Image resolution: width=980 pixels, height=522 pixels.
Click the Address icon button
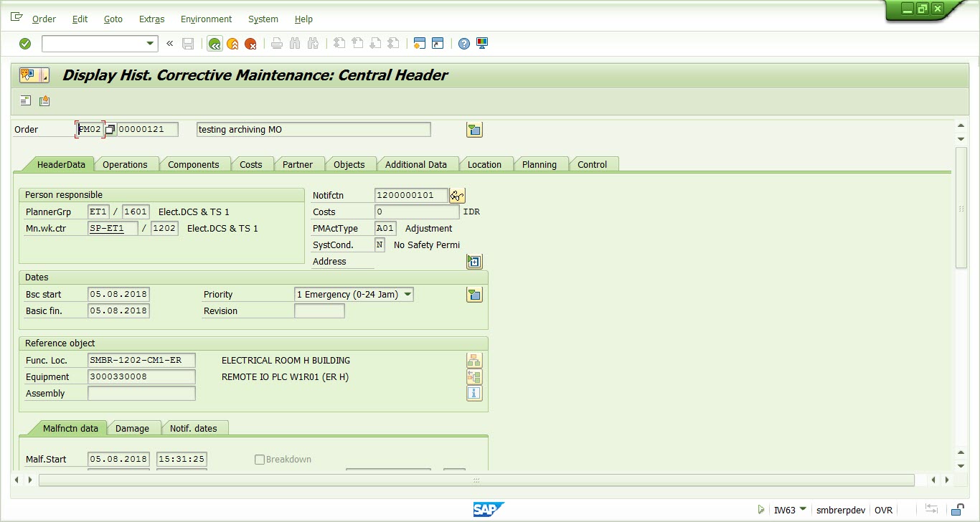tap(474, 262)
